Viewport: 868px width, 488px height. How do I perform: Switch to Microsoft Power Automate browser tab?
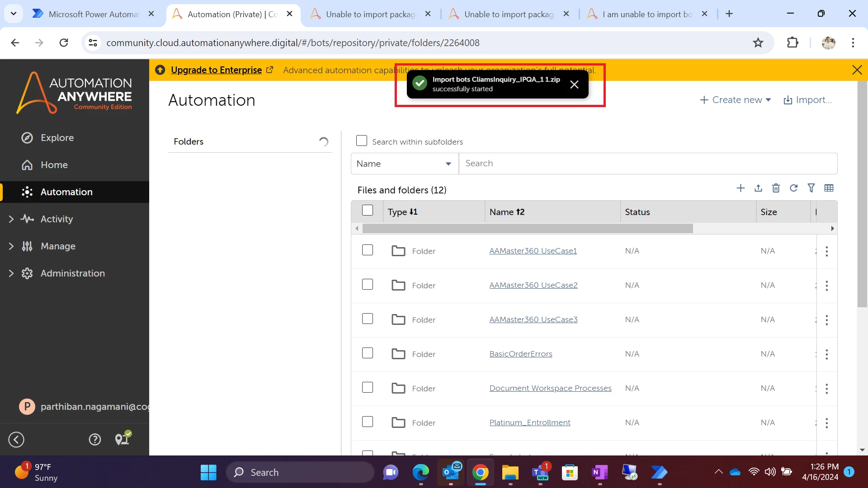click(94, 14)
